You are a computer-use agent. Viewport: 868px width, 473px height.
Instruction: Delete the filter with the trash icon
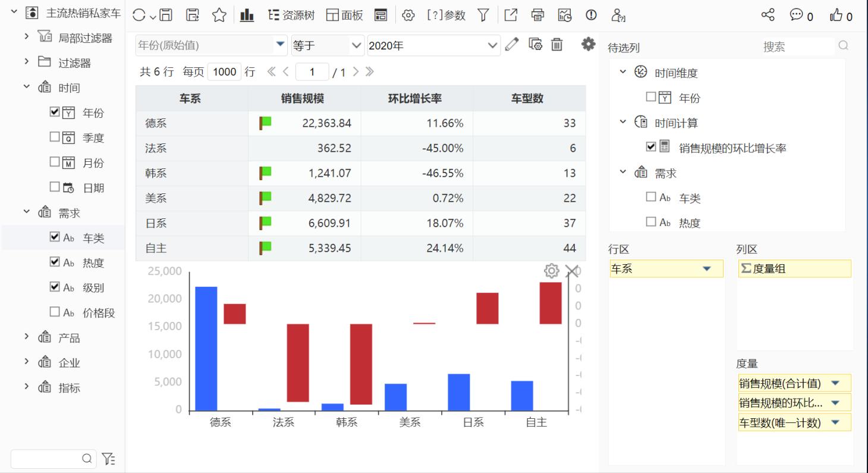point(556,45)
